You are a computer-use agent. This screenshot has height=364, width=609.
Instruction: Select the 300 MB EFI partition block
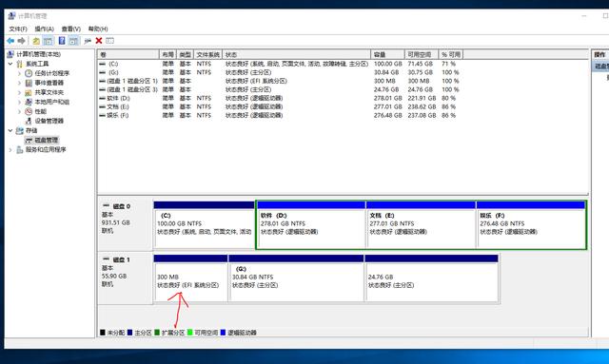pos(190,278)
